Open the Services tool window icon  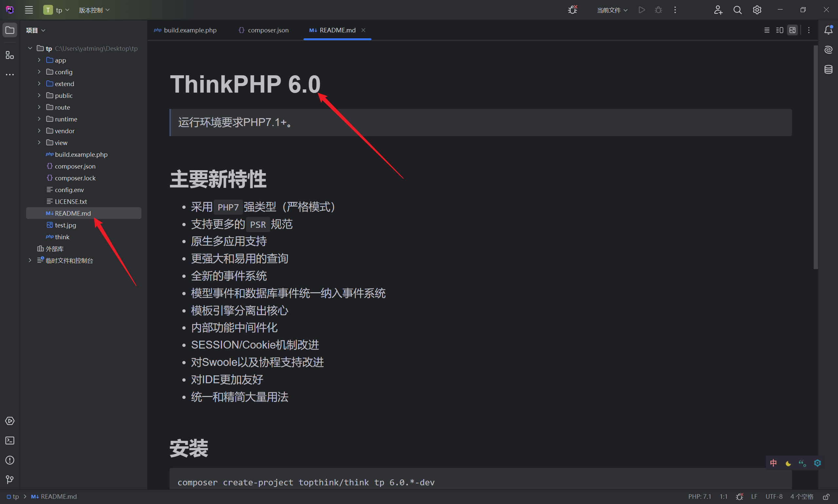[x=10, y=421]
